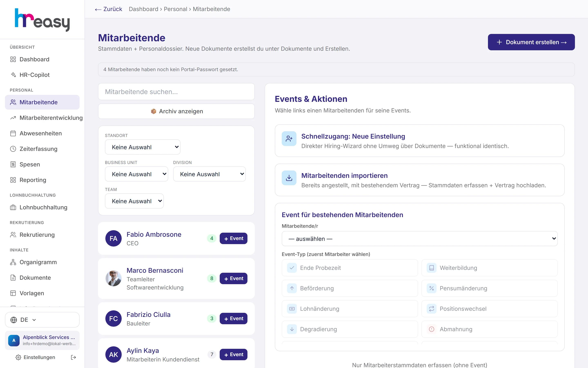Viewport: 588px width, 368px height.
Task: Add Event for Marco Bernasconi
Action: [234, 278]
